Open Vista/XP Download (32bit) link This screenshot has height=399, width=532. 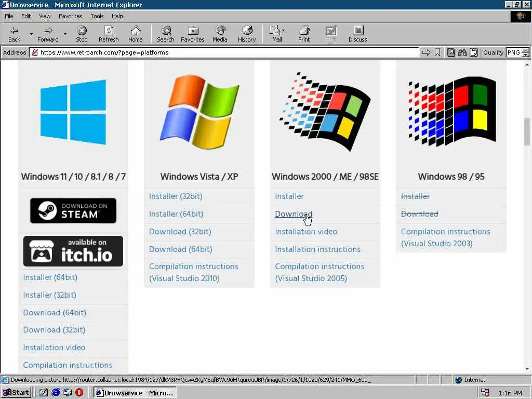tap(180, 232)
